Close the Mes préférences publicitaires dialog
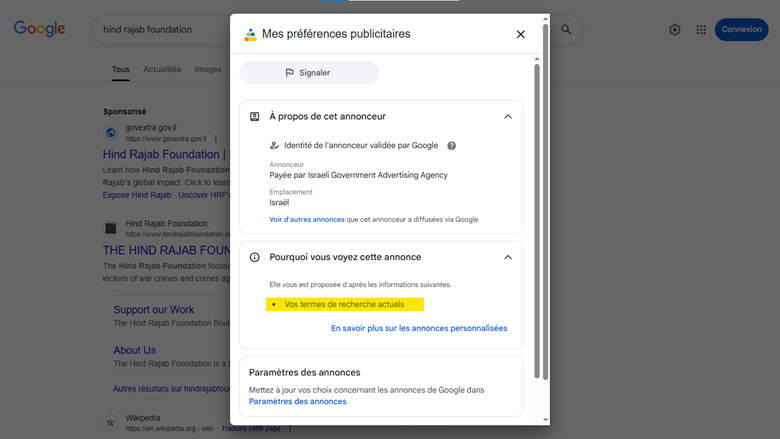The height and width of the screenshot is (439, 780). coord(520,34)
